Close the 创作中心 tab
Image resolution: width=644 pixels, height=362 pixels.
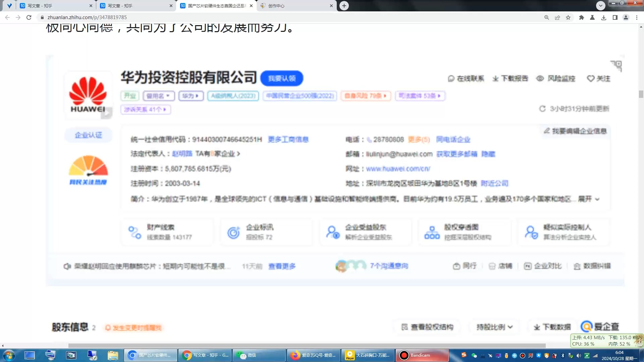pyautogui.click(x=331, y=6)
